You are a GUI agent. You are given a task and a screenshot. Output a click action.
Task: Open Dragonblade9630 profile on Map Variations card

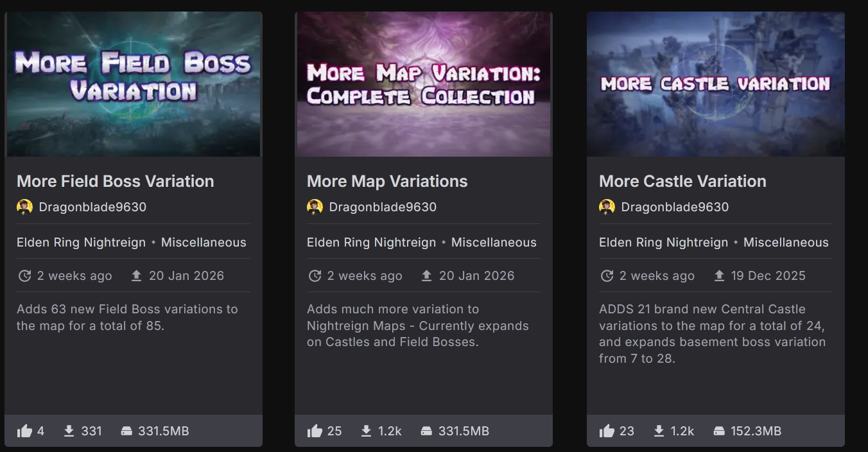pyautogui.click(x=383, y=207)
